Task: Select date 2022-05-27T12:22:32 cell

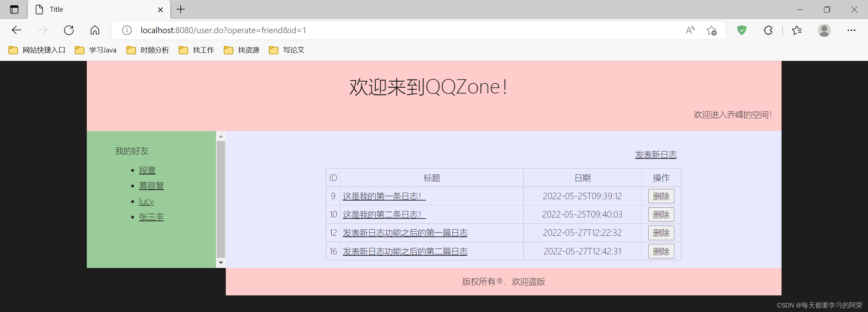Action: (583, 233)
